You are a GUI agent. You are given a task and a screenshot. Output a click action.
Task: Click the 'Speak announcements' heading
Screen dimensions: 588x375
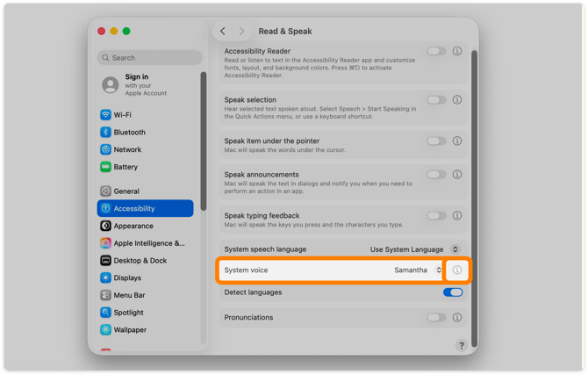tap(262, 175)
